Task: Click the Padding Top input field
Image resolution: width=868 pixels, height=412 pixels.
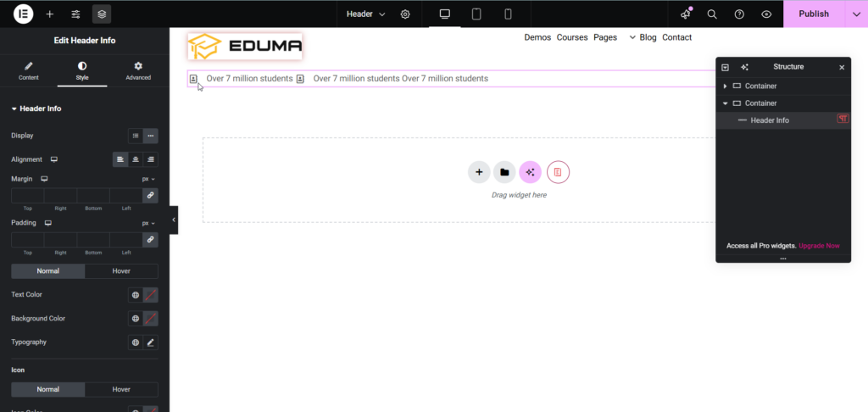Action: point(28,240)
